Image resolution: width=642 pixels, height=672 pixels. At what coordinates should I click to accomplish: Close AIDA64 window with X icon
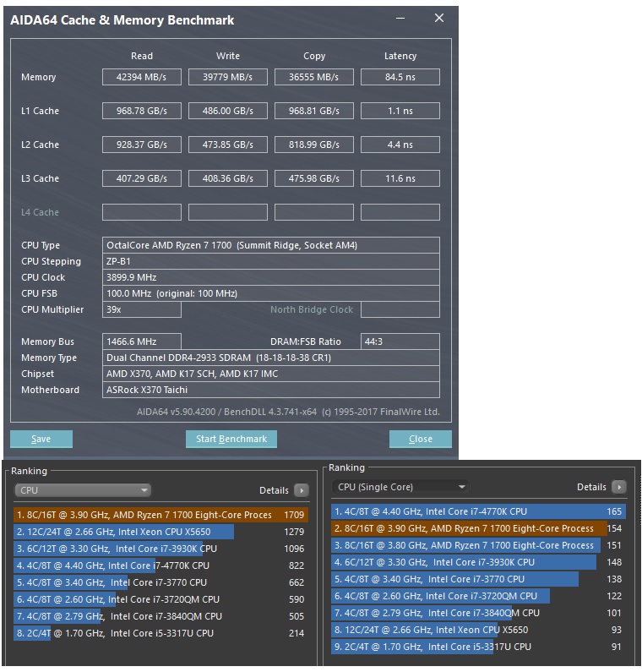tap(439, 18)
